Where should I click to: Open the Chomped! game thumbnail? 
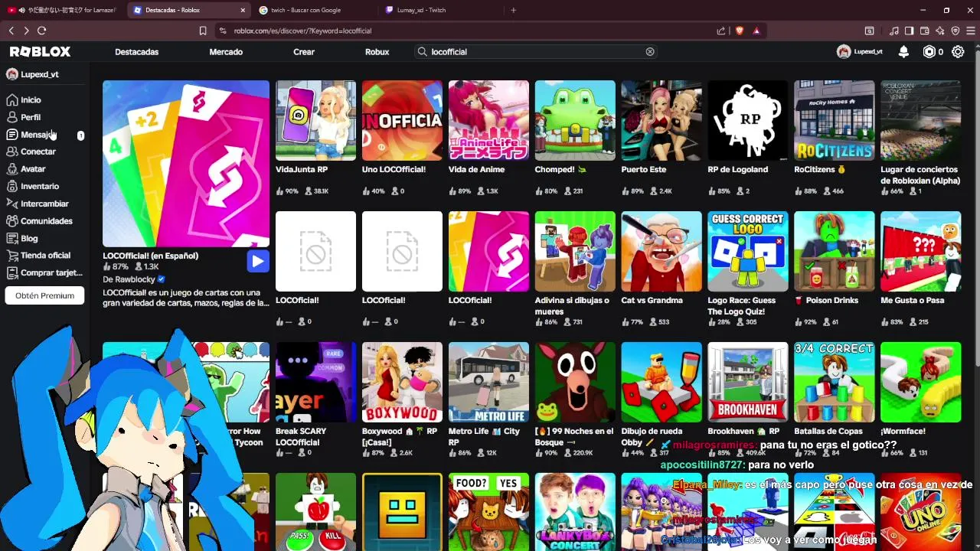[575, 120]
